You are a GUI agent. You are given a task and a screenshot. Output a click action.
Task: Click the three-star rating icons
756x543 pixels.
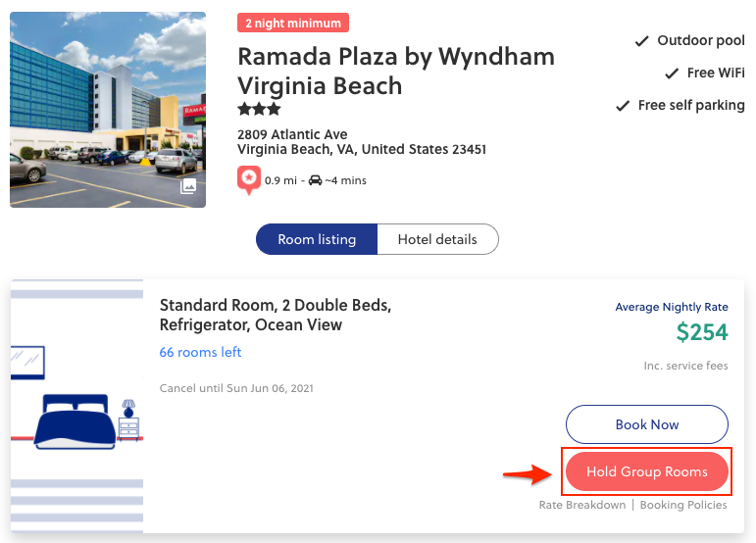(x=260, y=109)
